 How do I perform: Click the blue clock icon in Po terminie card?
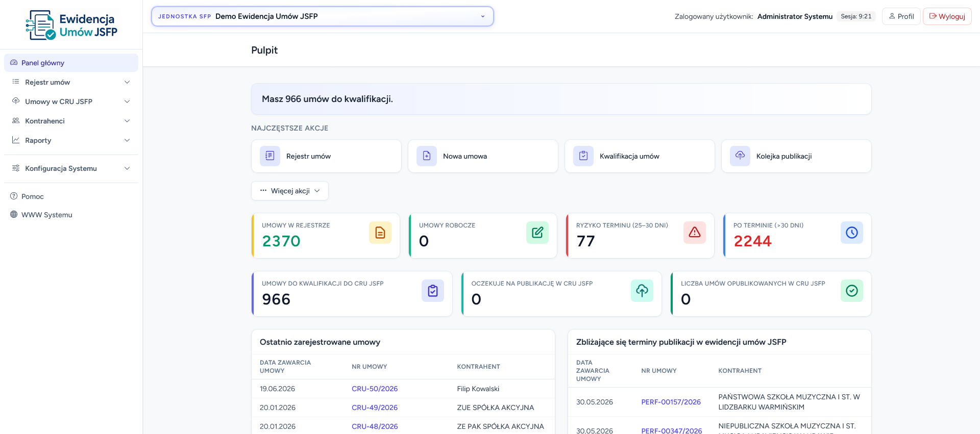coord(852,233)
